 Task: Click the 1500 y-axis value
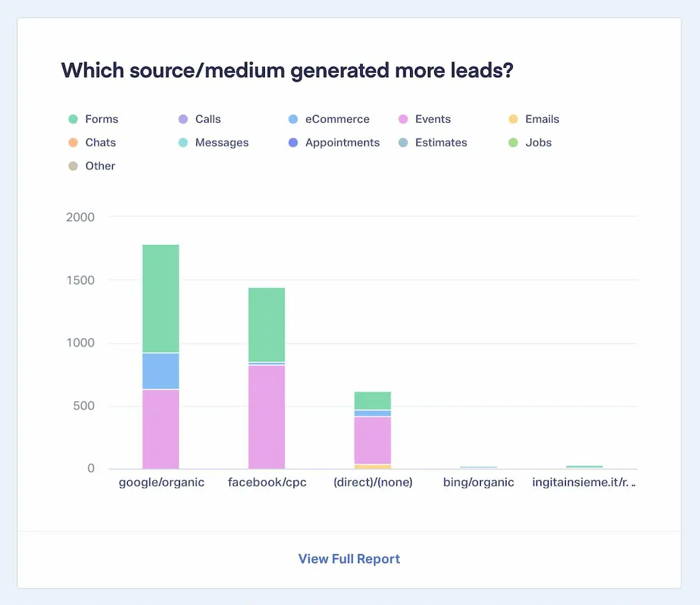tap(80, 281)
